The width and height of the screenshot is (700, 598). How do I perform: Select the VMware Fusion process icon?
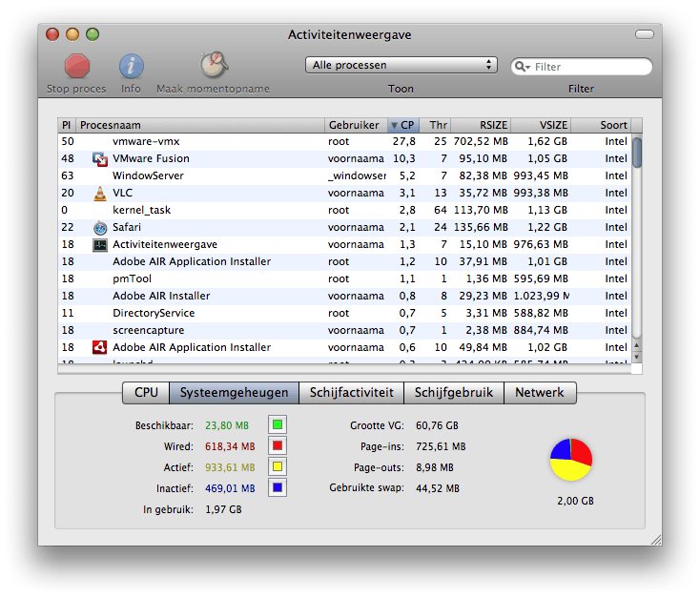100,158
